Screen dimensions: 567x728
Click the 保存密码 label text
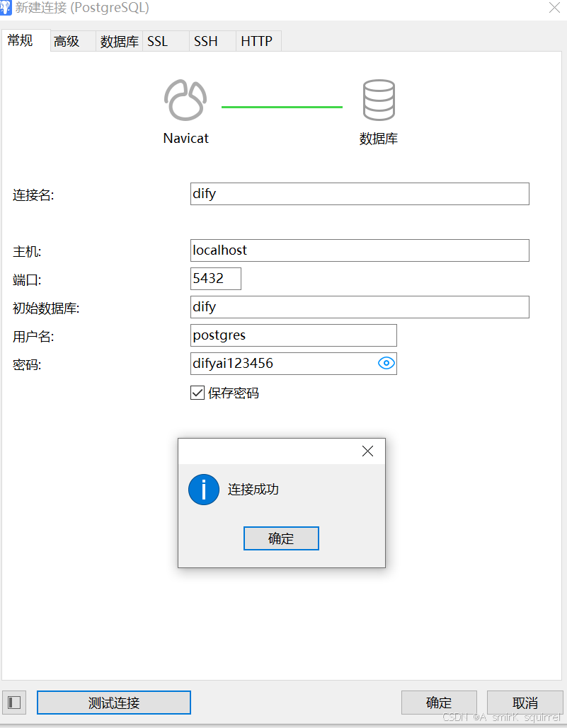233,393
